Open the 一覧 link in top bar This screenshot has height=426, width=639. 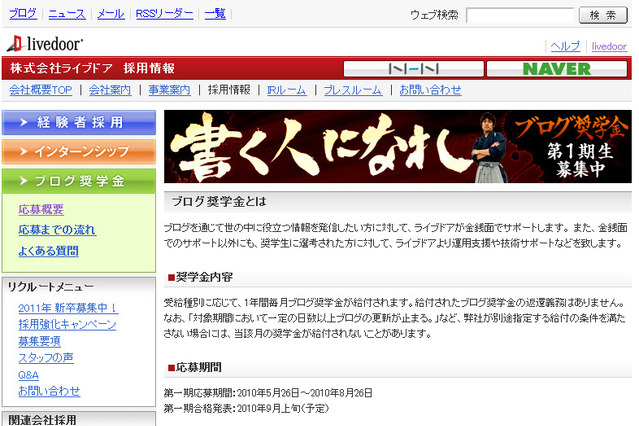(215, 14)
